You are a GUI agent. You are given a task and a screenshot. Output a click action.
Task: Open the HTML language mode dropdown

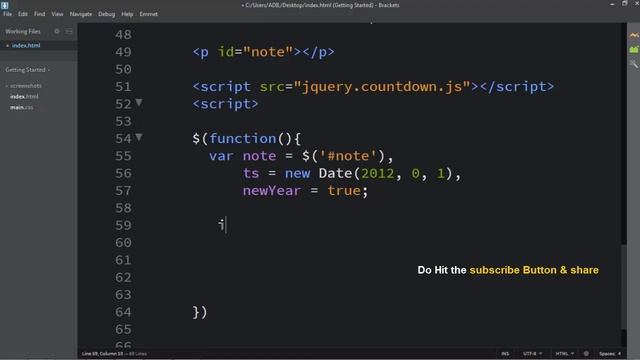click(564, 353)
